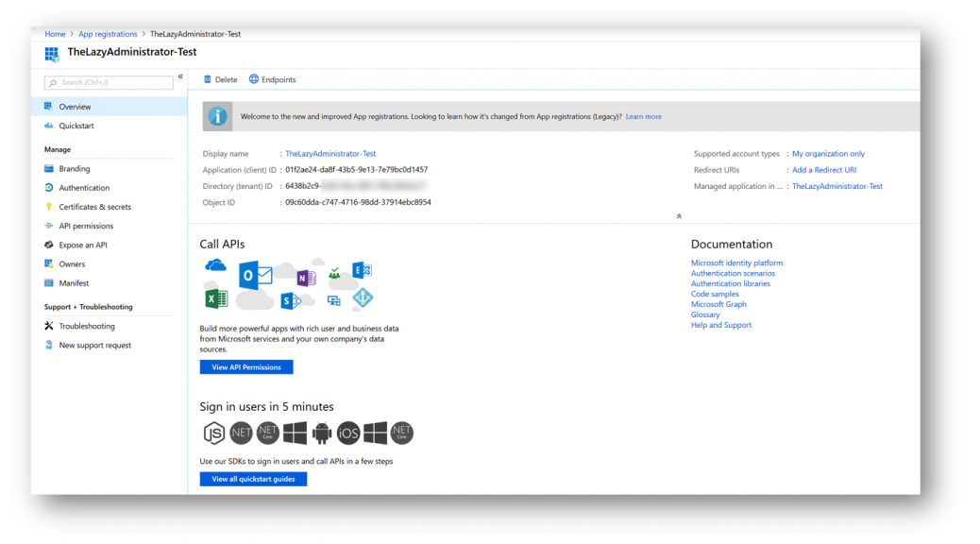Open Authentication scenarios documentation link
This screenshot has height=544, width=980.
pos(733,273)
